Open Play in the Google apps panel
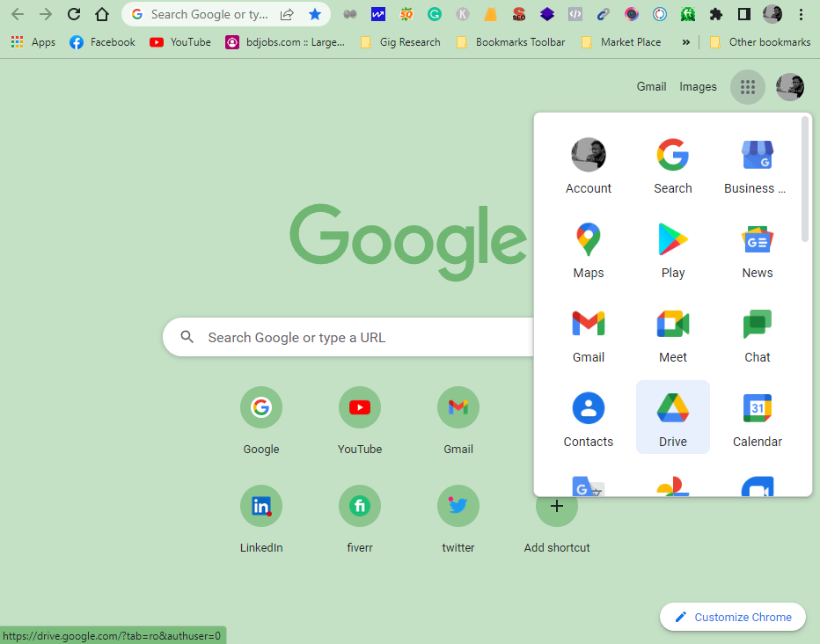The height and width of the screenshot is (644, 820). click(x=672, y=251)
